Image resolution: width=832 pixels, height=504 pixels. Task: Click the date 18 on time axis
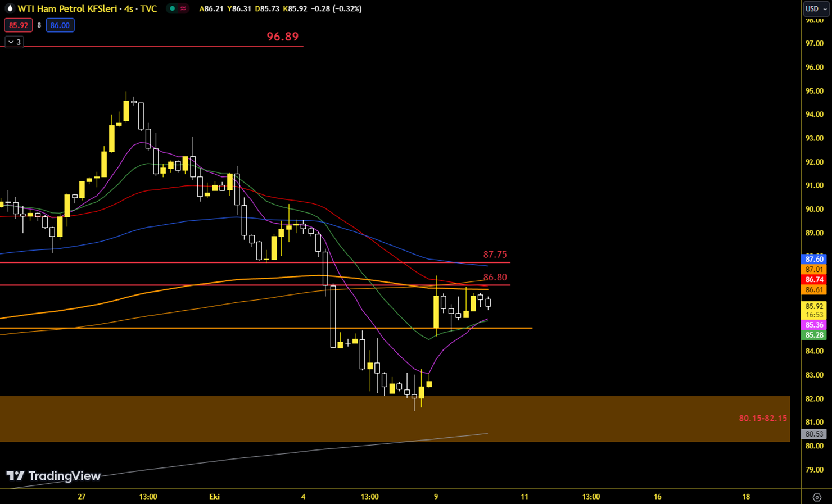[746, 497]
